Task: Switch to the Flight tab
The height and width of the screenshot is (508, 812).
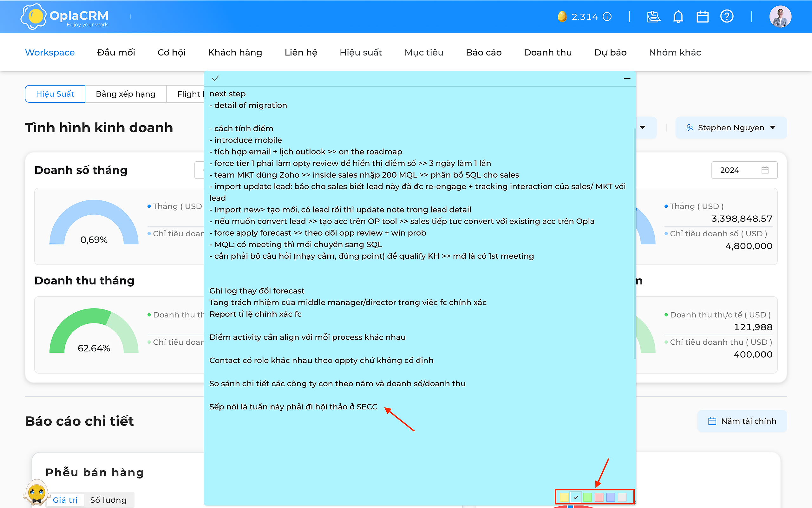Action: pyautogui.click(x=186, y=94)
